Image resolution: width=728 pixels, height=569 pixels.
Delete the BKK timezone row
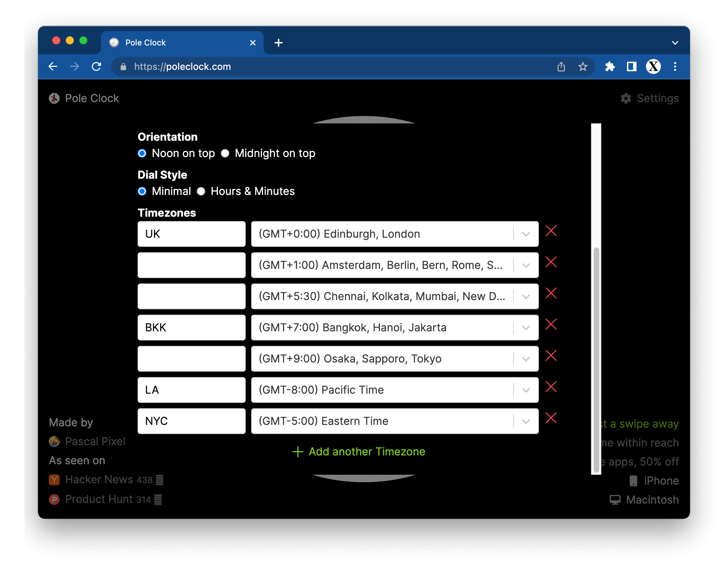click(551, 325)
